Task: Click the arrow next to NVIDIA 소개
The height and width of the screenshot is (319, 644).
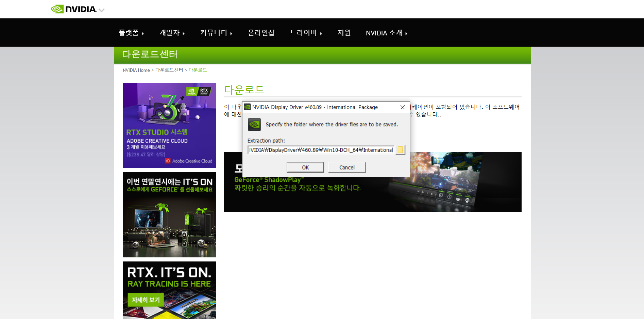Action: 406,34
